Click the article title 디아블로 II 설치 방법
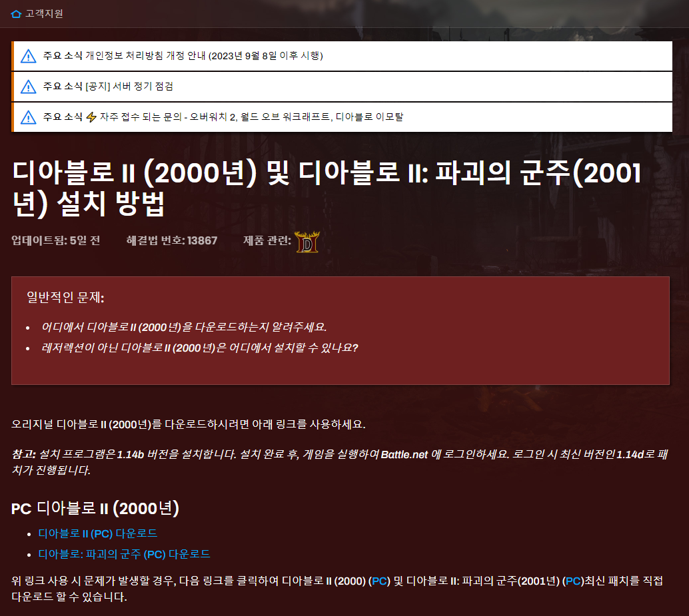This screenshot has width=689, height=616. [327, 188]
